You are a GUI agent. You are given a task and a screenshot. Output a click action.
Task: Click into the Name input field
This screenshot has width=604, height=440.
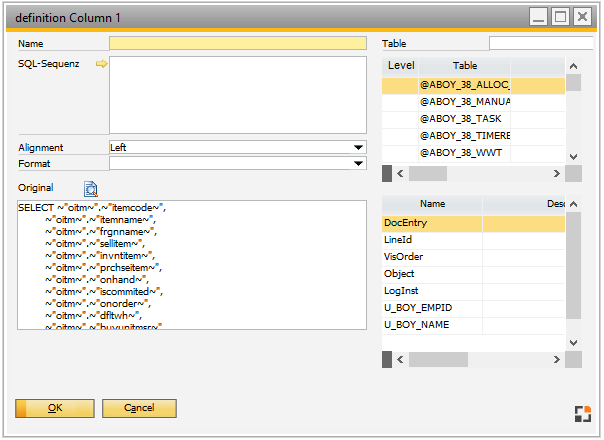[x=237, y=44]
